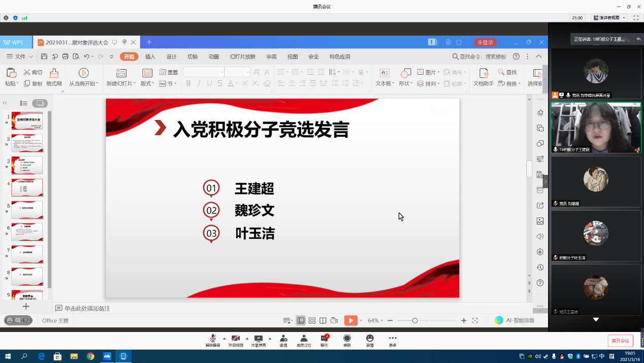Enter fullscreen mode in the meeting window
644x363 pixels.
click(635, 18)
